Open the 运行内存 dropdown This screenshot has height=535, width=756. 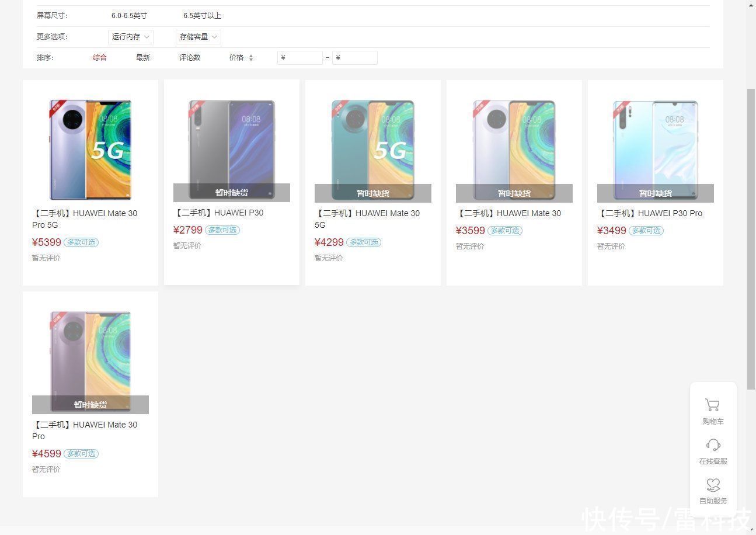point(130,36)
